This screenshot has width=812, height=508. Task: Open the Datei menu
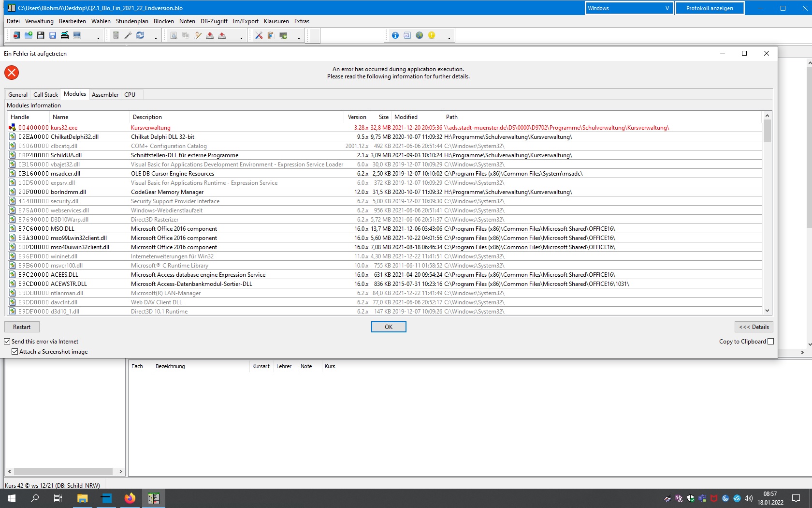[x=14, y=21]
